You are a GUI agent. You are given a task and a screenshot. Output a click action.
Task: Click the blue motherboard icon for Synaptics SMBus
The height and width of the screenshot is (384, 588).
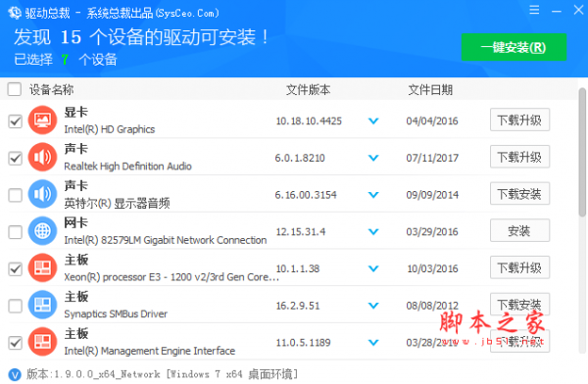pyautogui.click(x=42, y=305)
